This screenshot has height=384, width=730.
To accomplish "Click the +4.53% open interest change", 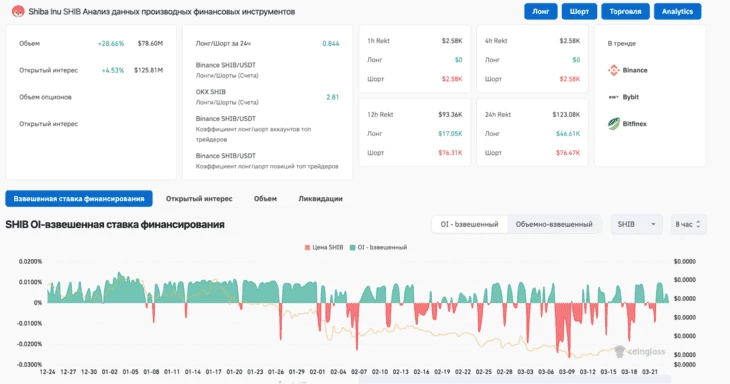I will (113, 70).
